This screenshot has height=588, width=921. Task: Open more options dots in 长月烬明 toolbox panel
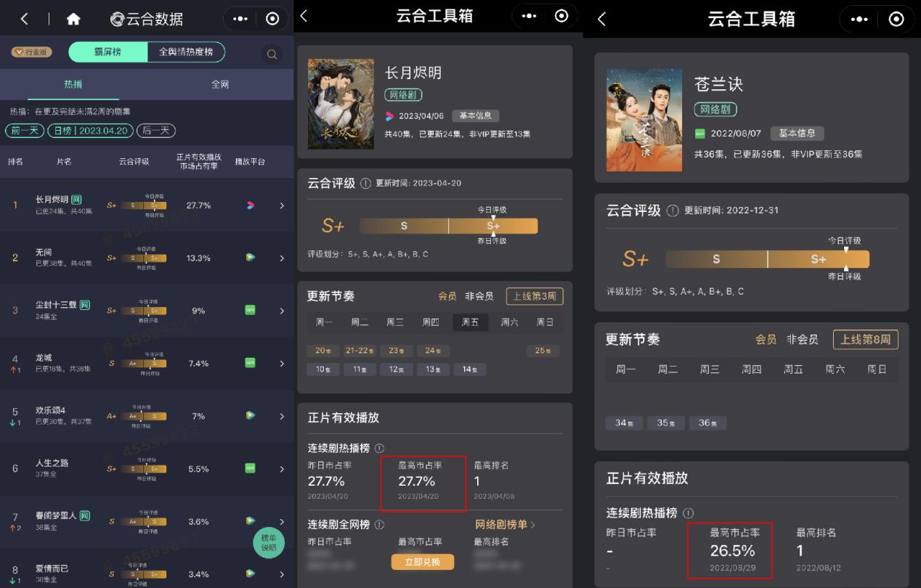coord(530,16)
